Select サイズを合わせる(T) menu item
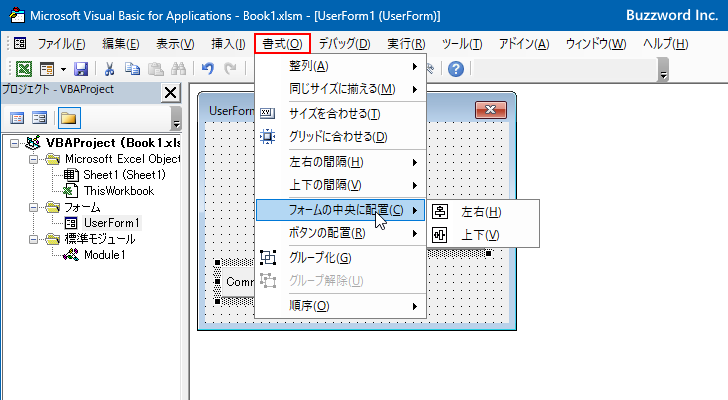 (x=340, y=114)
